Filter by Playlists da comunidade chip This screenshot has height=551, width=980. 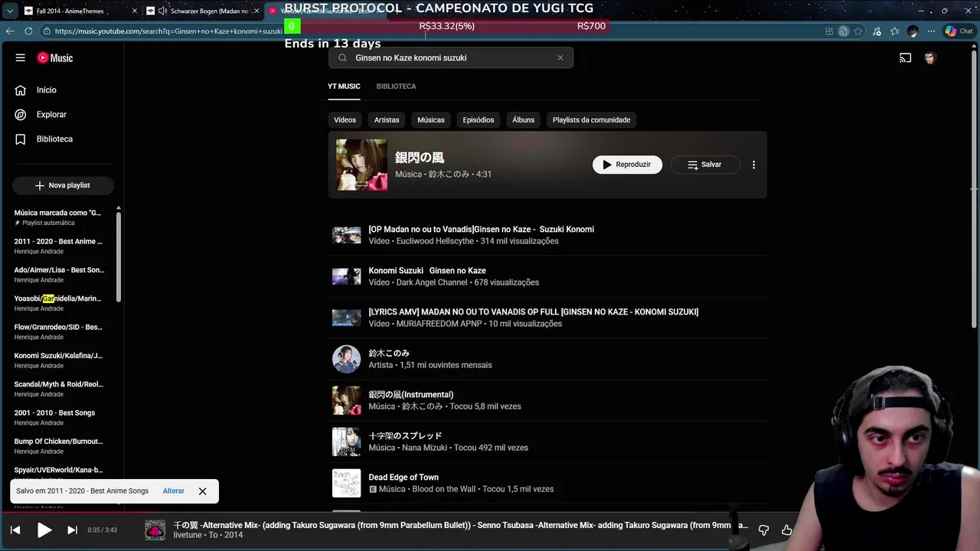coord(591,120)
